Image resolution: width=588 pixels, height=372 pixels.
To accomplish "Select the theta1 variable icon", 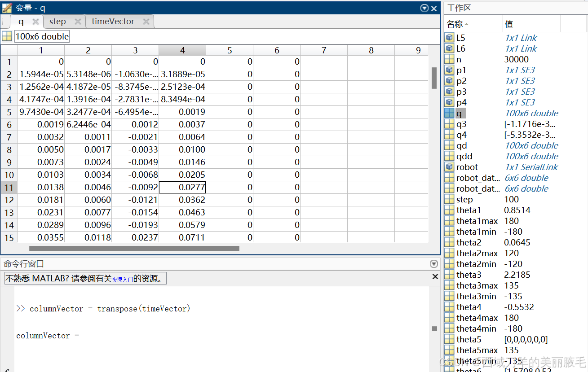I will click(449, 210).
